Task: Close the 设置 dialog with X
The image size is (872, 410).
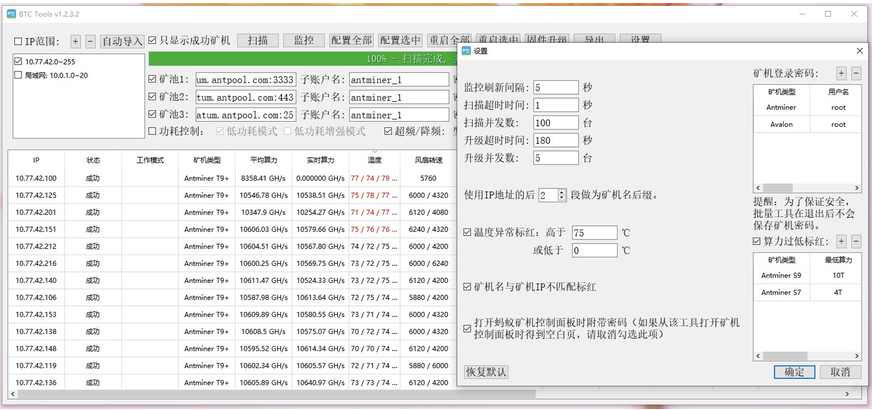Action: coord(860,49)
